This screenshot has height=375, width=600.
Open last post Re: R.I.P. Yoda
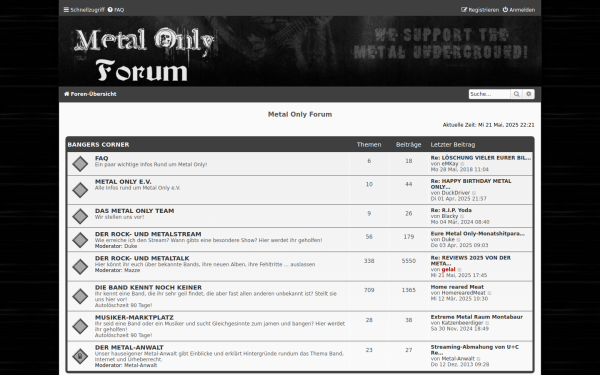tap(451, 210)
